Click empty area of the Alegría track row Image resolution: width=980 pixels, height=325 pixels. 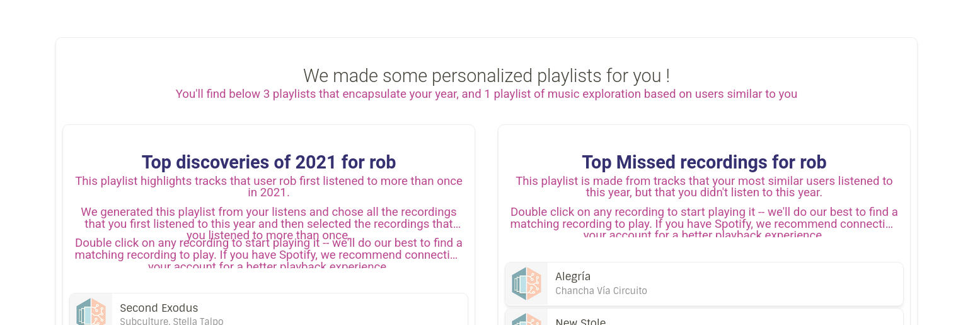(775, 284)
